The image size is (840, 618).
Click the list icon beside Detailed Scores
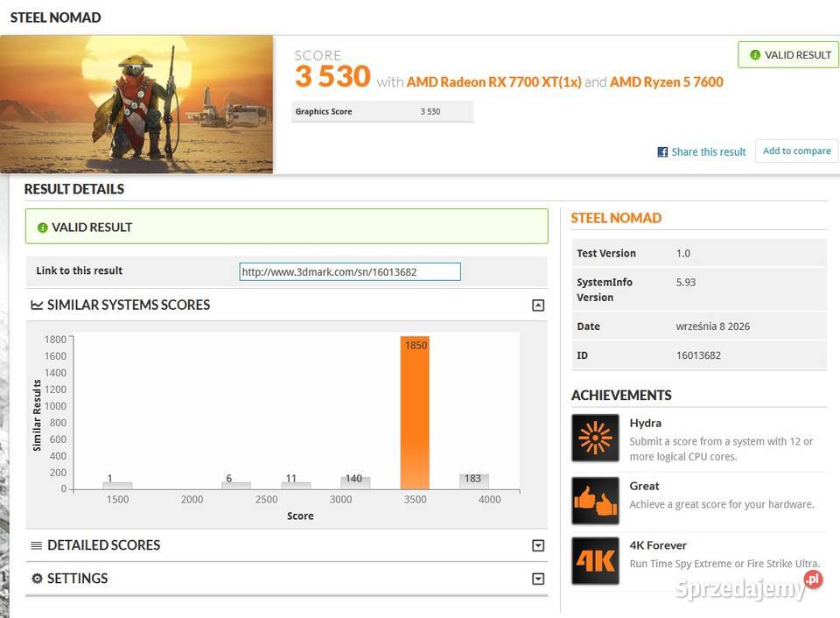[x=37, y=545]
